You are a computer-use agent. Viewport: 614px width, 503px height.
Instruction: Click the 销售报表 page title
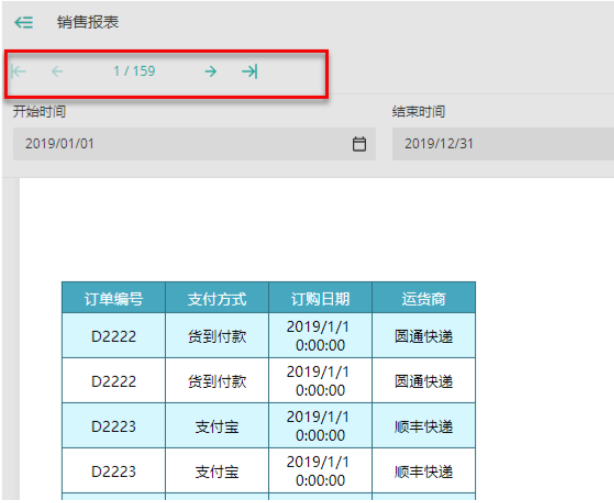pos(87,22)
